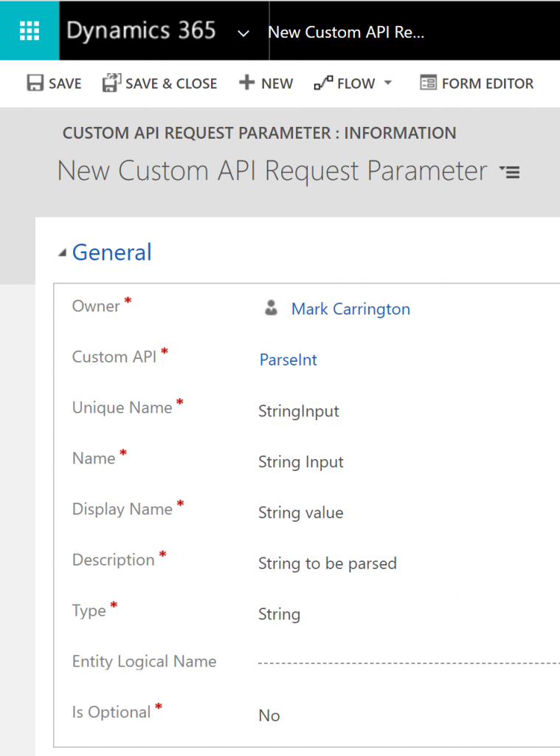Viewport: 560px width, 756px height.
Task: Click the New Custom API Re... breadcrumb
Action: pos(346,32)
